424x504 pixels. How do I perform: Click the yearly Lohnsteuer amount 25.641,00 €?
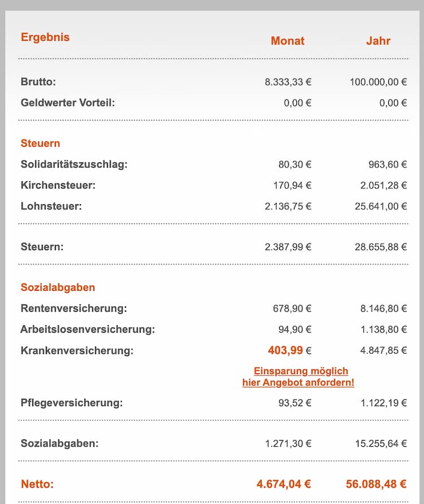pos(380,206)
